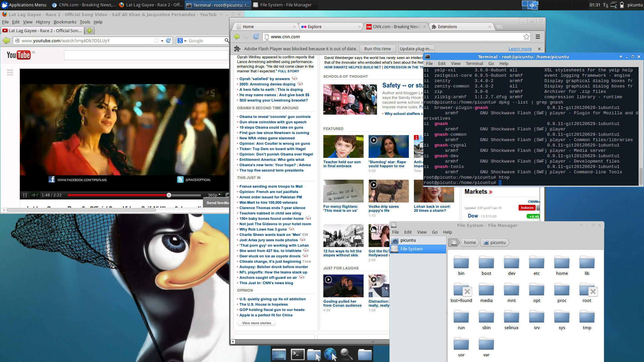Open the Terminal menu in terminal window
Viewport: 644px width, 362px height.
pyautogui.click(x=474, y=63)
